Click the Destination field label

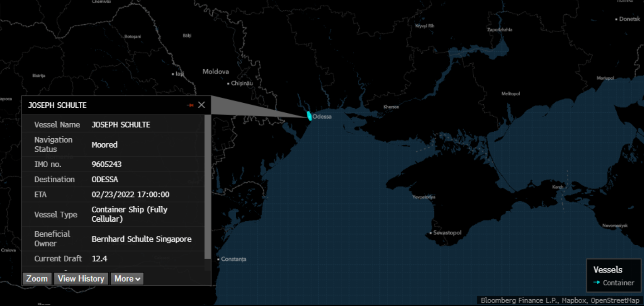(55, 179)
